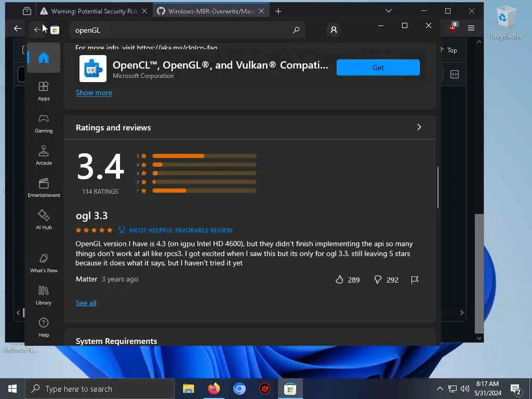532x399 pixels.
Task: Open the network status tray icon
Action: click(453, 389)
